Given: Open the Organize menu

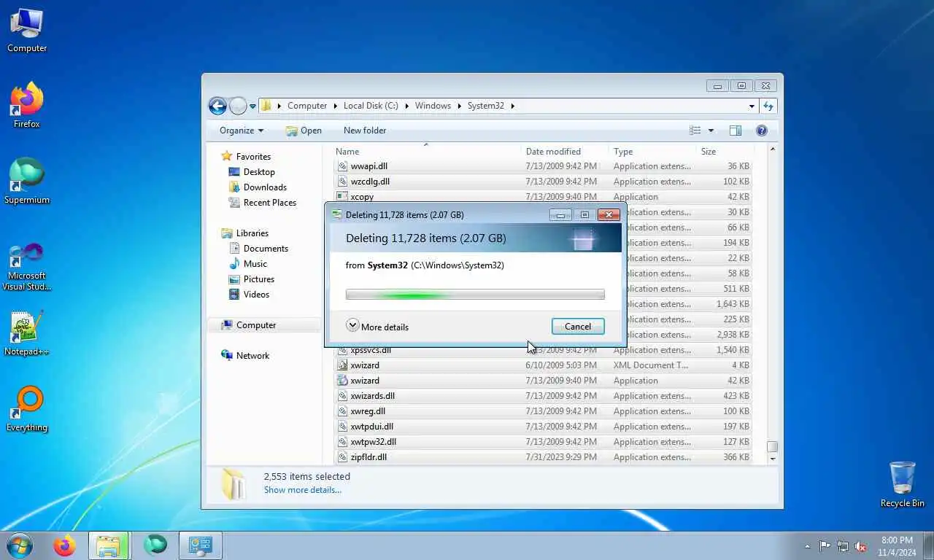Looking at the screenshot, I should coord(242,131).
